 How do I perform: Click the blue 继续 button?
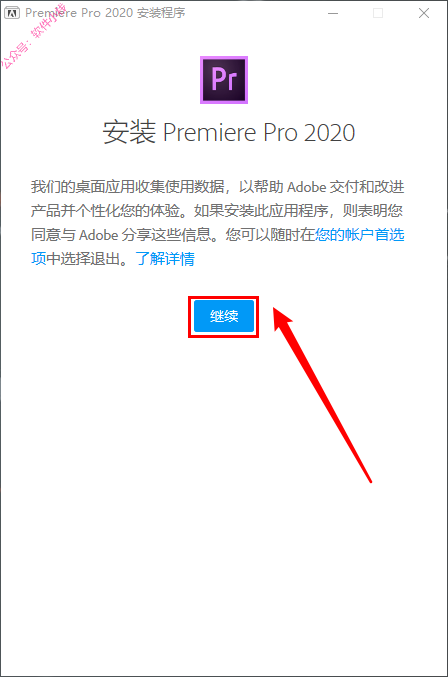(224, 316)
